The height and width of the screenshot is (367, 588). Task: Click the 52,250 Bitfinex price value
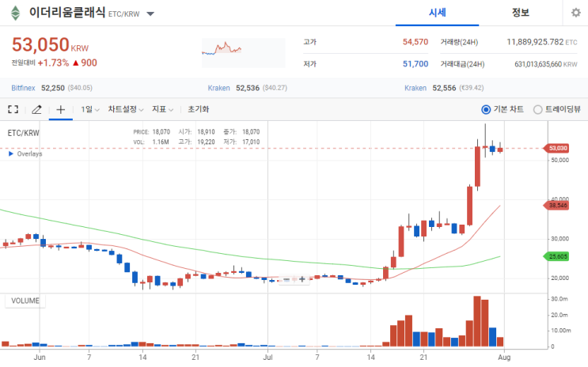click(x=53, y=88)
